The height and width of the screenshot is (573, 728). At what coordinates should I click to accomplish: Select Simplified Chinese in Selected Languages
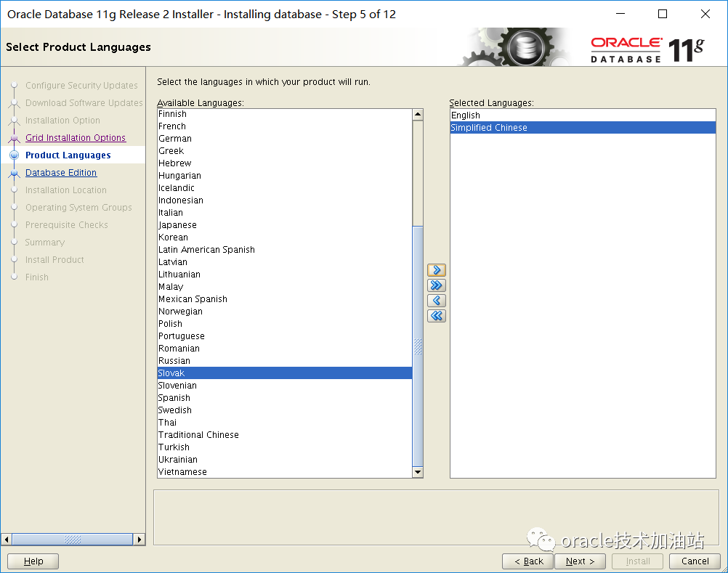pos(583,128)
